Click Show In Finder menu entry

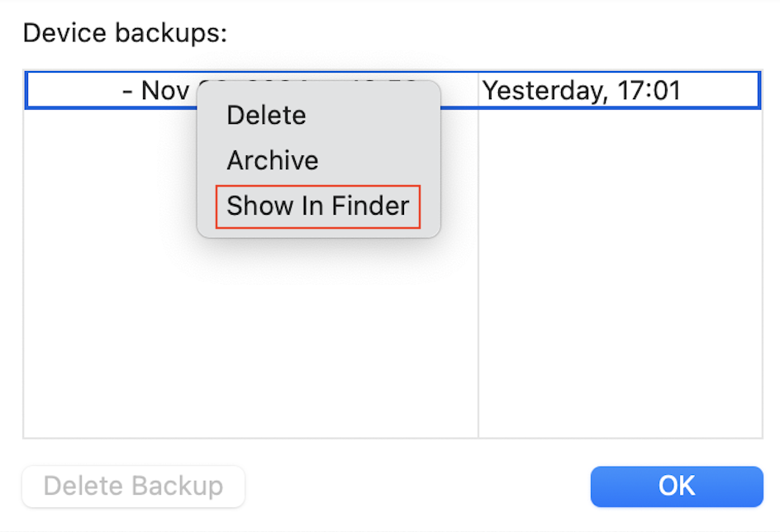tap(317, 206)
